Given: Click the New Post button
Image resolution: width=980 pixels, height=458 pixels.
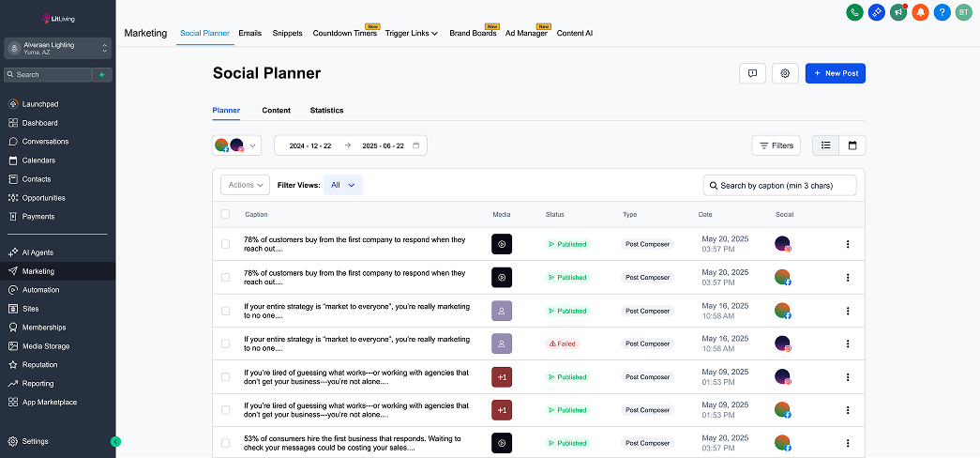Looking at the screenshot, I should click(835, 73).
